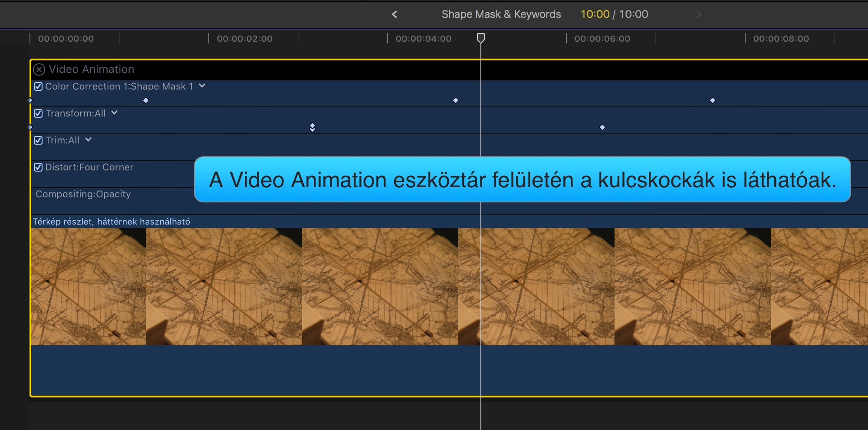The width and height of the screenshot is (868, 430).
Task: Open the Trim:All parameter dropdown
Action: click(89, 140)
